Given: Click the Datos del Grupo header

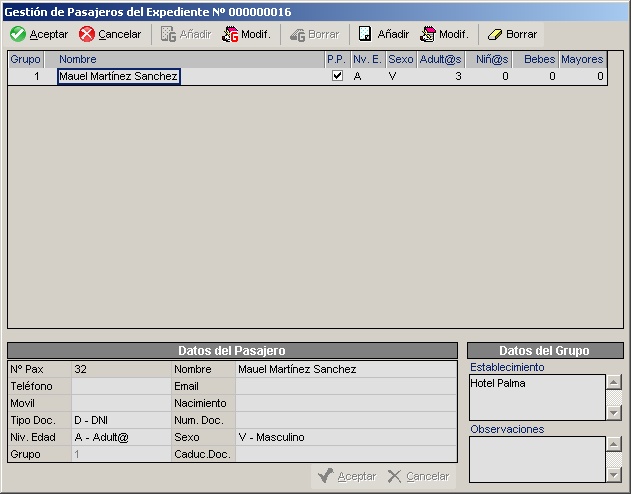Looking at the screenshot, I should 545,350.
